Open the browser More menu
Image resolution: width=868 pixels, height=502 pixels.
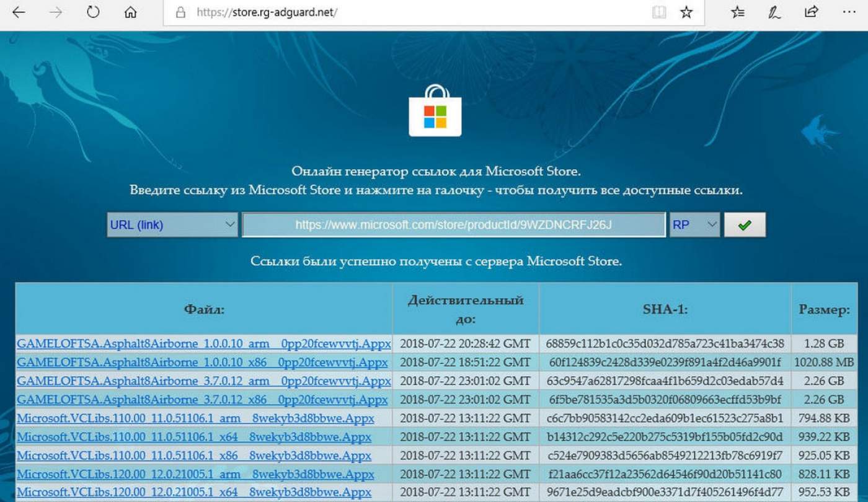850,12
